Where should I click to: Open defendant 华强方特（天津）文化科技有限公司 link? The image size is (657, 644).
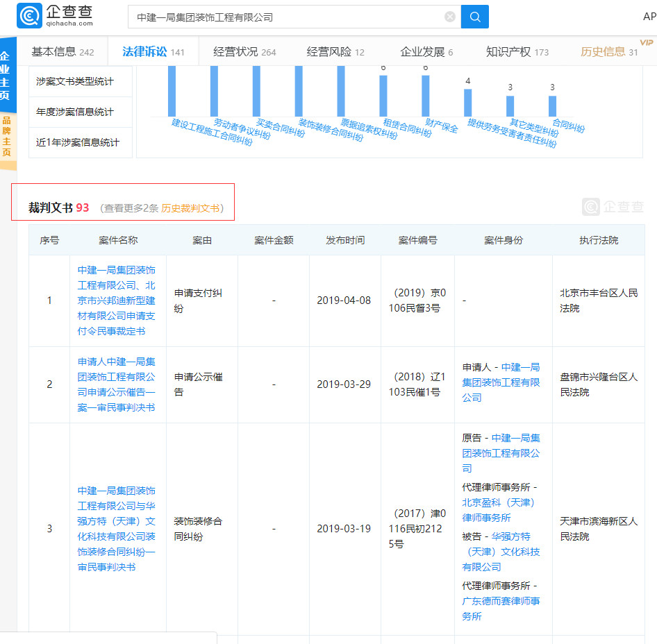[501, 552]
